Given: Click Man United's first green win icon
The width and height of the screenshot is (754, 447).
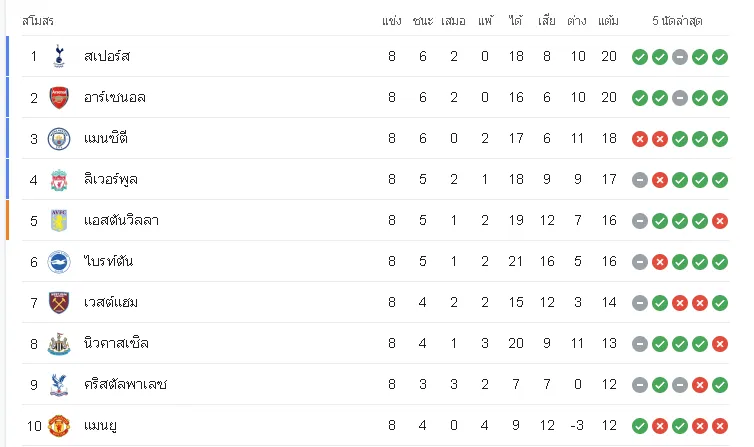Looking at the screenshot, I should (640, 426).
